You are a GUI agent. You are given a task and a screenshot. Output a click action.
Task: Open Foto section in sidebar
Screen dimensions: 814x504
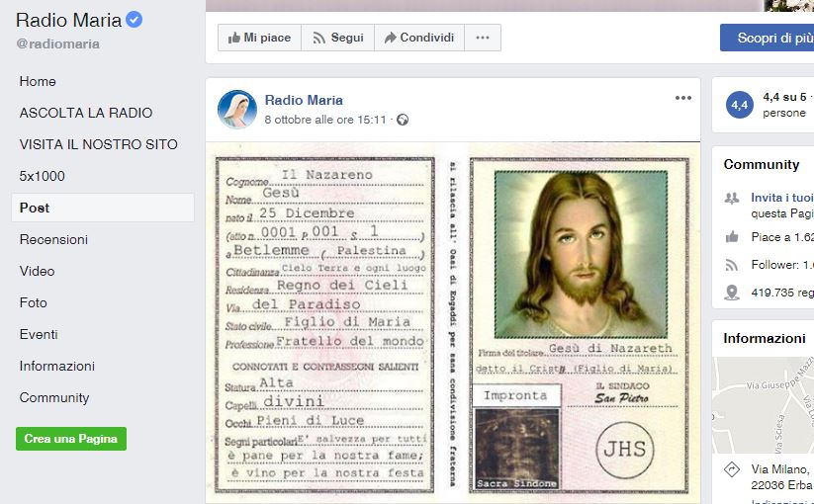(x=34, y=302)
